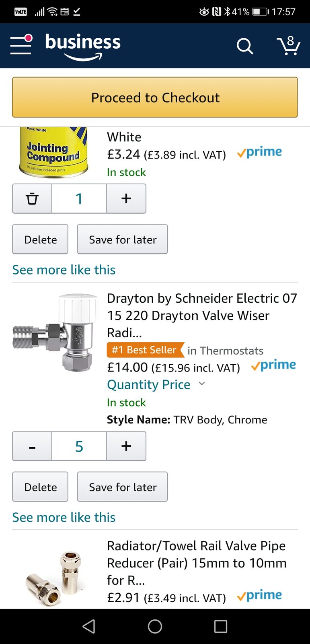This screenshot has width=310, height=644.
Task: Tap the Amazon Business logo
Action: 83,46
